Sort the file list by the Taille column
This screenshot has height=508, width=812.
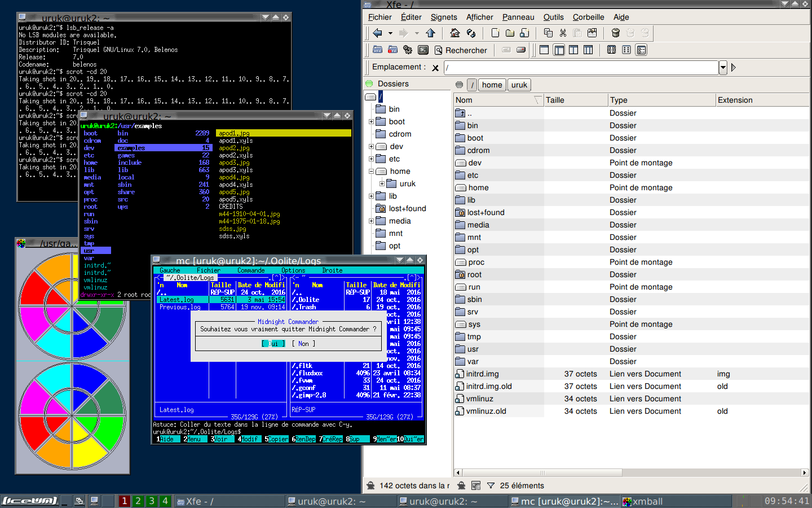575,100
